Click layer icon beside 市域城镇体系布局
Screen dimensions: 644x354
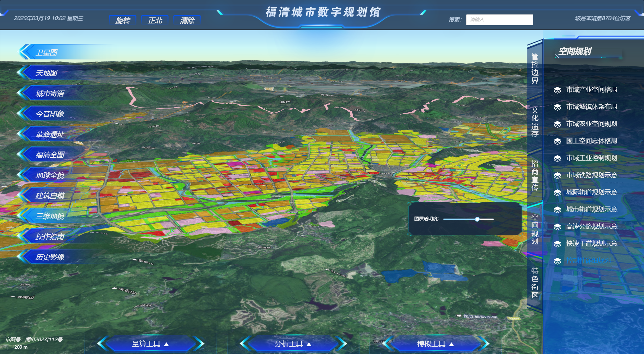click(557, 107)
